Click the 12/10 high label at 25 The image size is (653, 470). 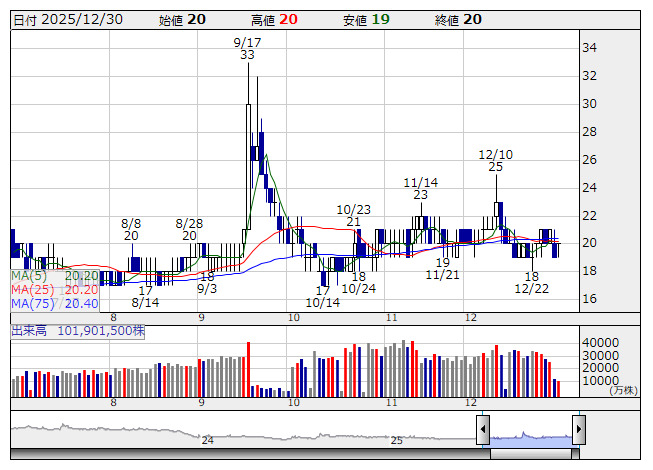click(x=496, y=161)
